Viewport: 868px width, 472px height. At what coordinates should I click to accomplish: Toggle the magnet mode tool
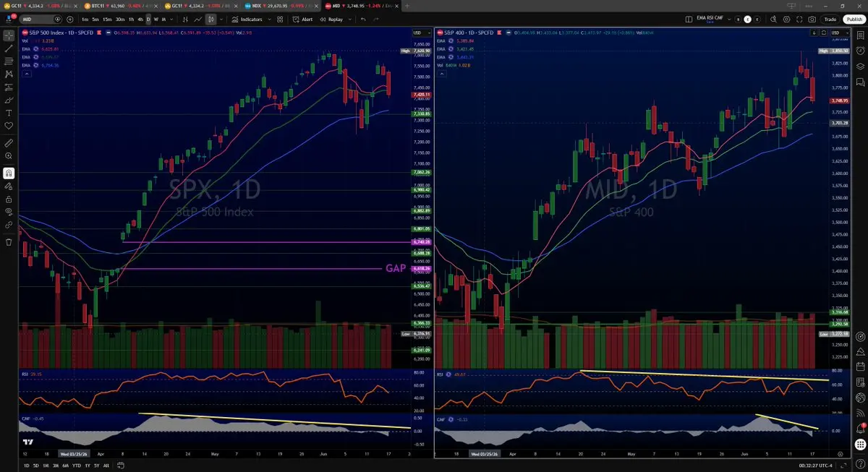coord(9,173)
